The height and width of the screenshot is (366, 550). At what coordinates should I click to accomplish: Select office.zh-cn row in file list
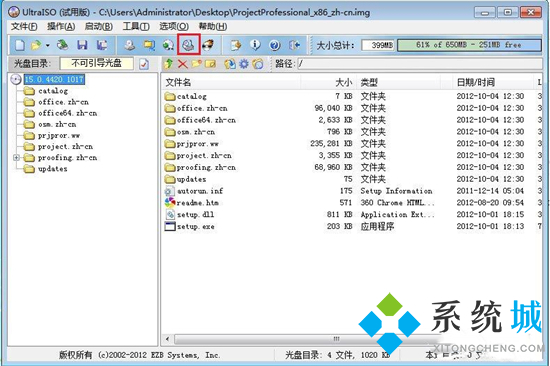351,108
